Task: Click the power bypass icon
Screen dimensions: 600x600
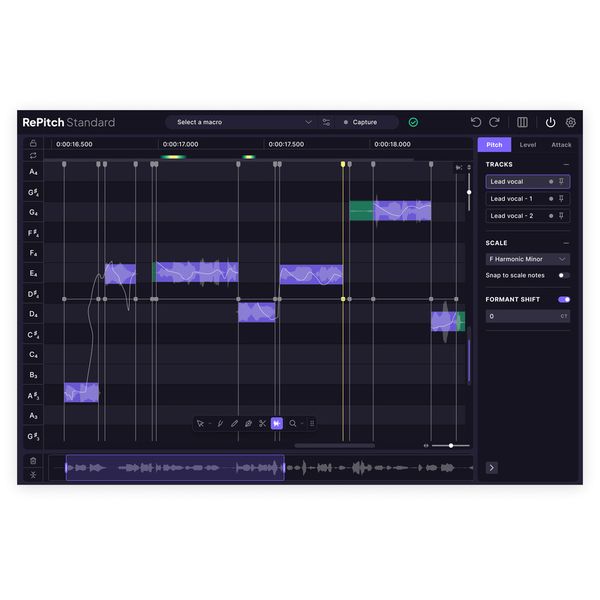Action: tap(550, 122)
